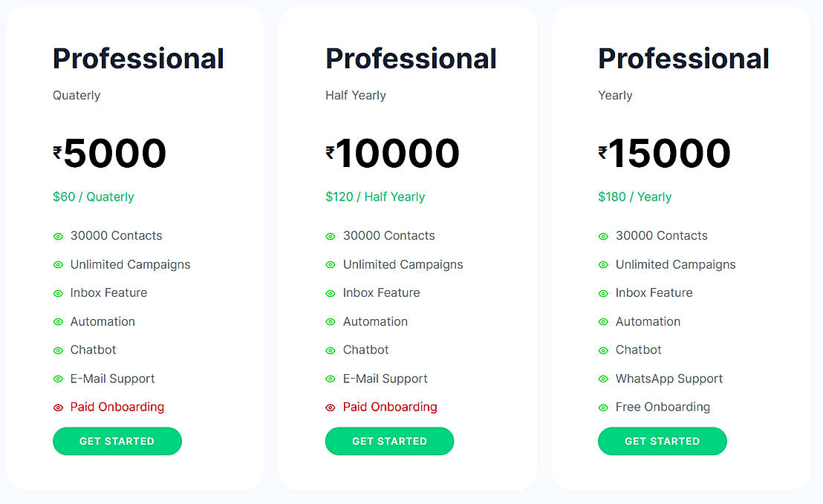
Task: Click red eye icon beside Half Yearly Paid Onboarding
Action: pyautogui.click(x=331, y=408)
